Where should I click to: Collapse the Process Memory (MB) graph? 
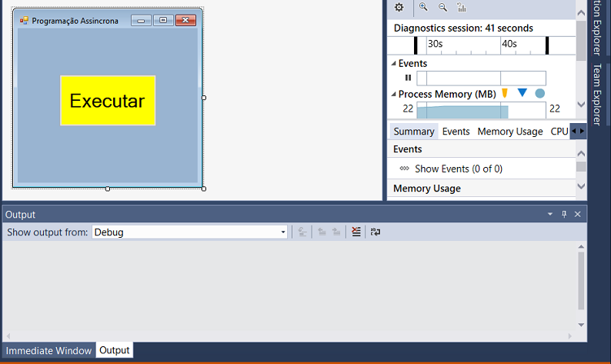point(393,94)
